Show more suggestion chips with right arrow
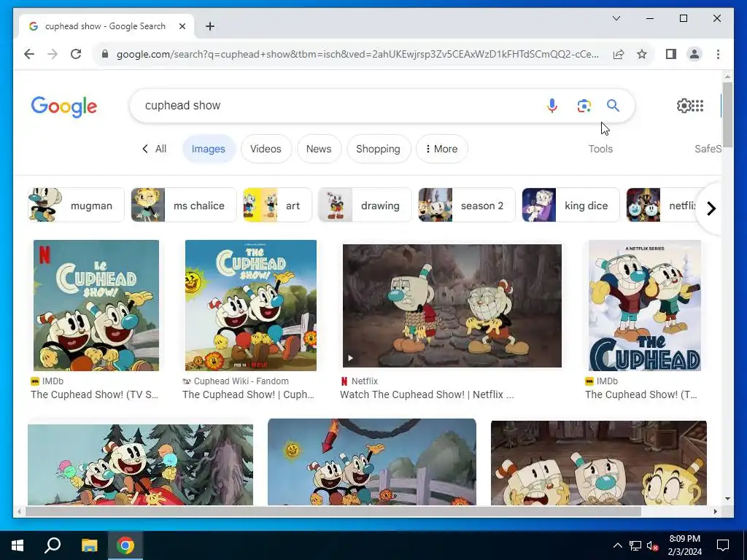Screen dimensions: 747x560 click(x=711, y=209)
